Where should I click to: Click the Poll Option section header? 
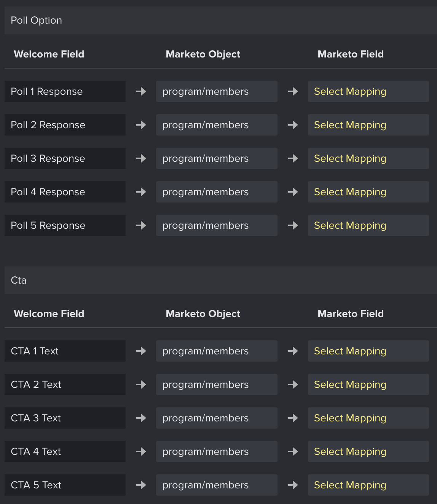(221, 20)
